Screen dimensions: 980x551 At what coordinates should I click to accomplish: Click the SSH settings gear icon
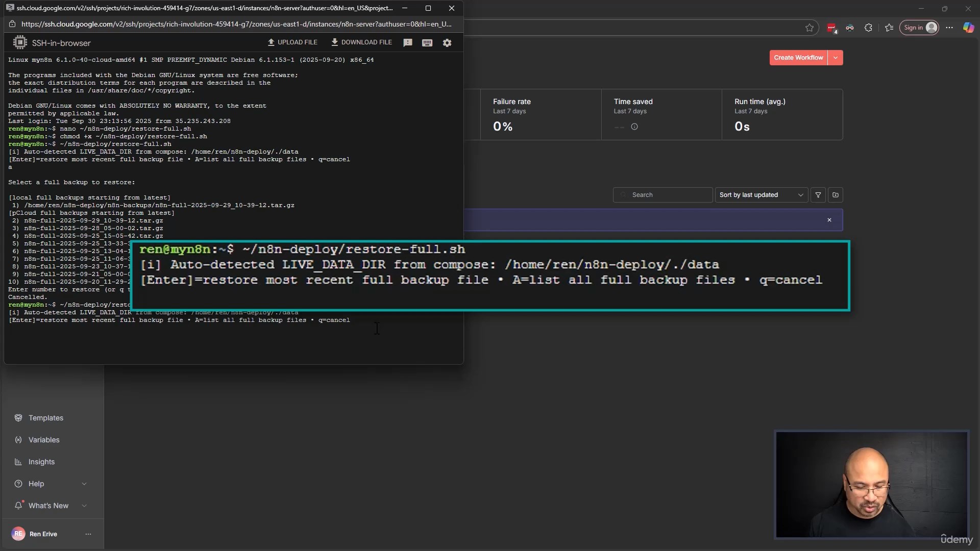click(447, 43)
